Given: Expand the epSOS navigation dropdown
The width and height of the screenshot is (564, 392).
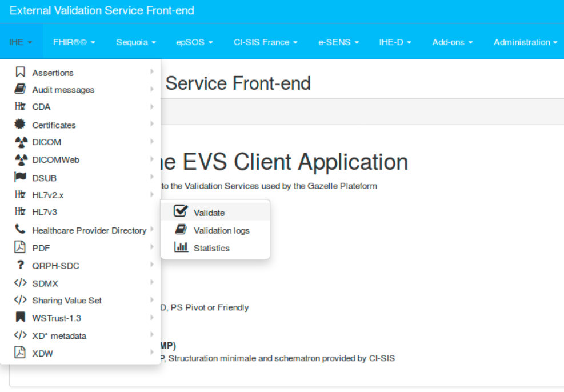Looking at the screenshot, I should click(194, 42).
